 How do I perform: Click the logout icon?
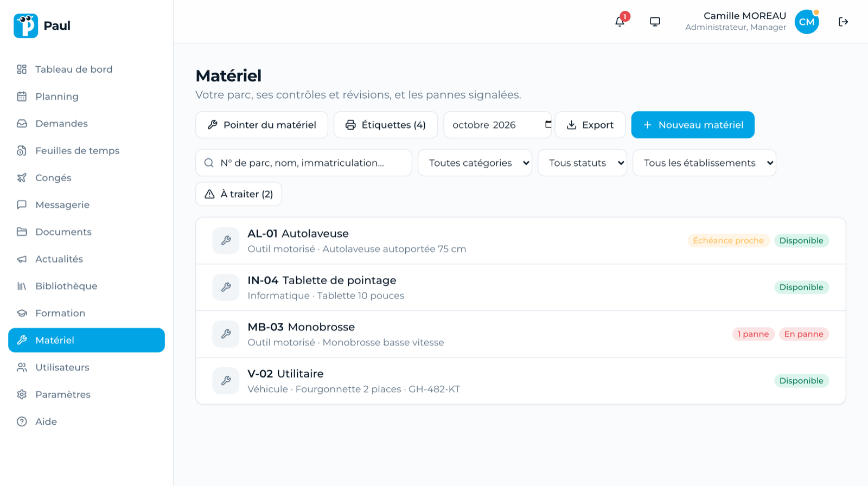point(843,22)
